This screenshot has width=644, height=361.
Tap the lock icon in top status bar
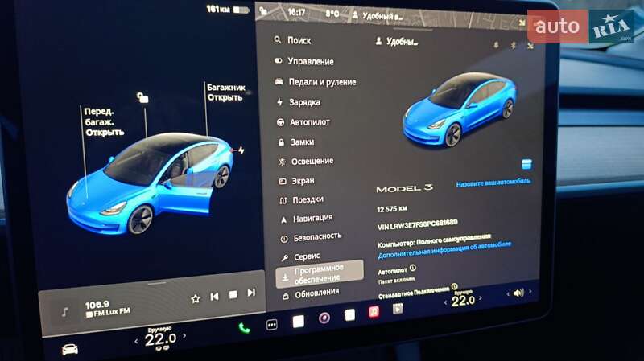click(x=263, y=11)
